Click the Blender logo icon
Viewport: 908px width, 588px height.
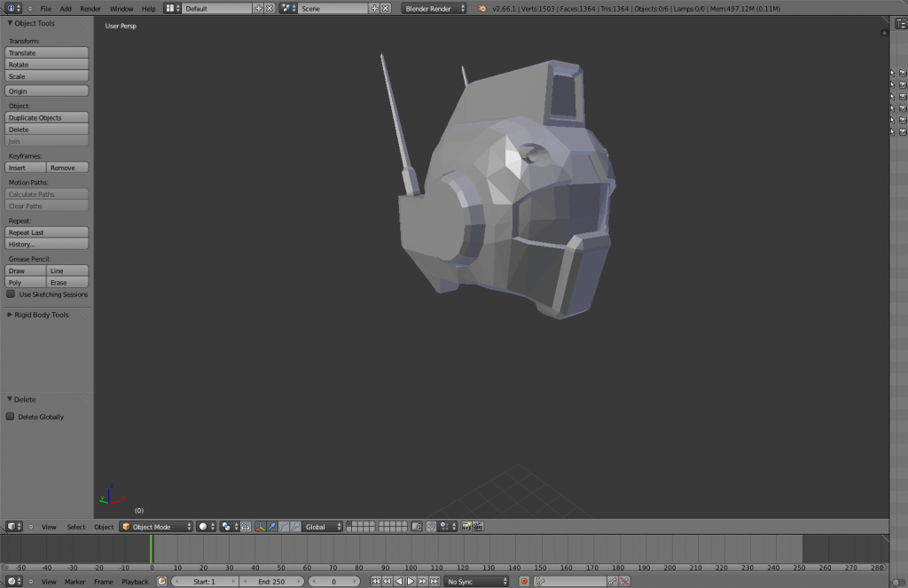coord(481,8)
